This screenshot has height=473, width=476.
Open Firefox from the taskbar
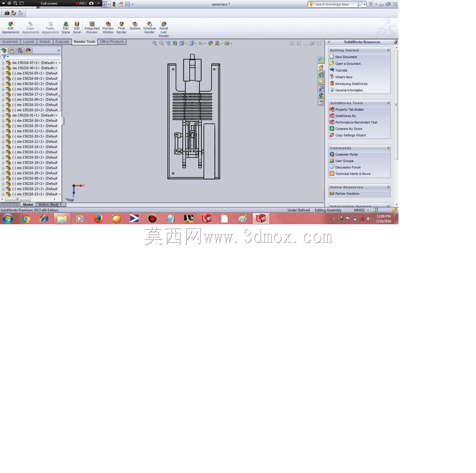[x=98, y=218]
